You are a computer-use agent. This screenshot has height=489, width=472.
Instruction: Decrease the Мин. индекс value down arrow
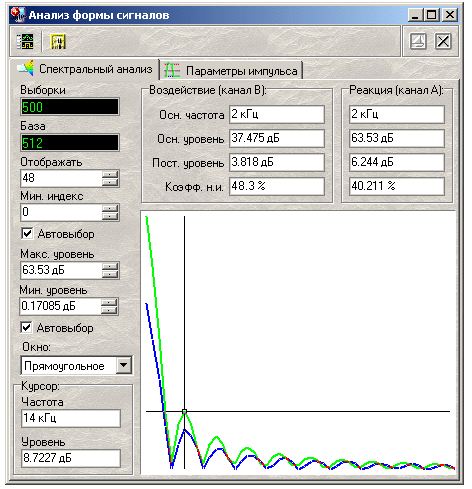(110, 216)
